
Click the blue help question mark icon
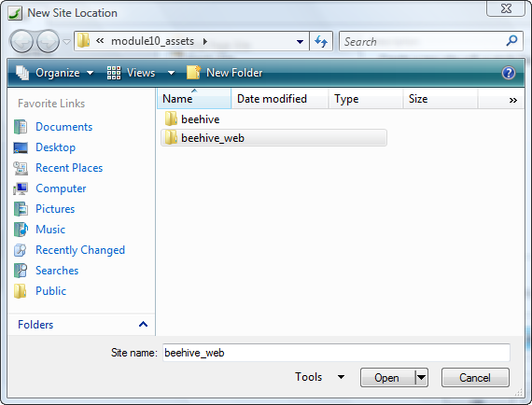coord(509,73)
